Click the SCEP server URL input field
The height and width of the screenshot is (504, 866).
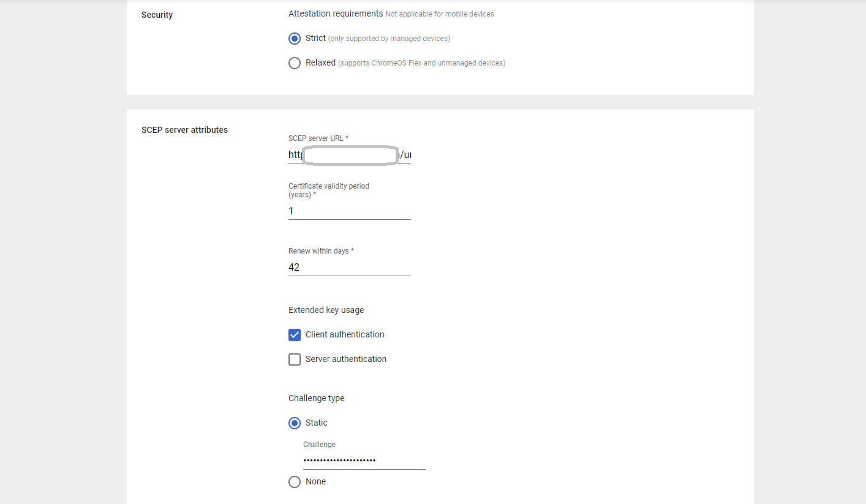(349, 155)
